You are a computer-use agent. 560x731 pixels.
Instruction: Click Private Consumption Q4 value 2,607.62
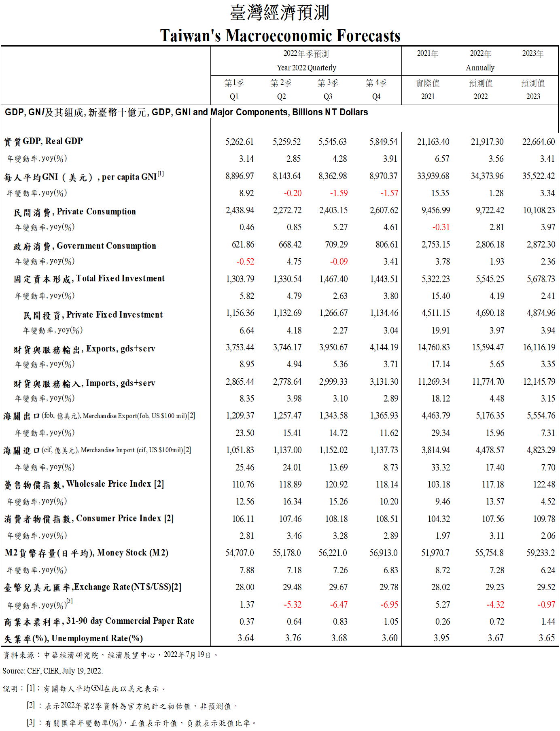click(384, 210)
